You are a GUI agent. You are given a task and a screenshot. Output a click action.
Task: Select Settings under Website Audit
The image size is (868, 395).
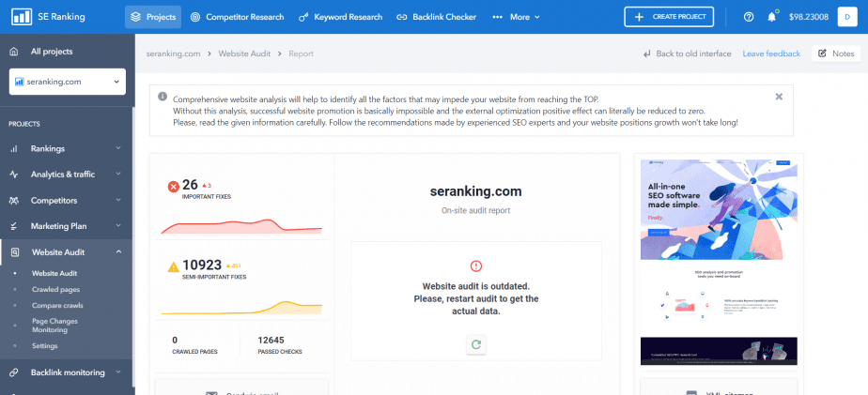tap(45, 346)
